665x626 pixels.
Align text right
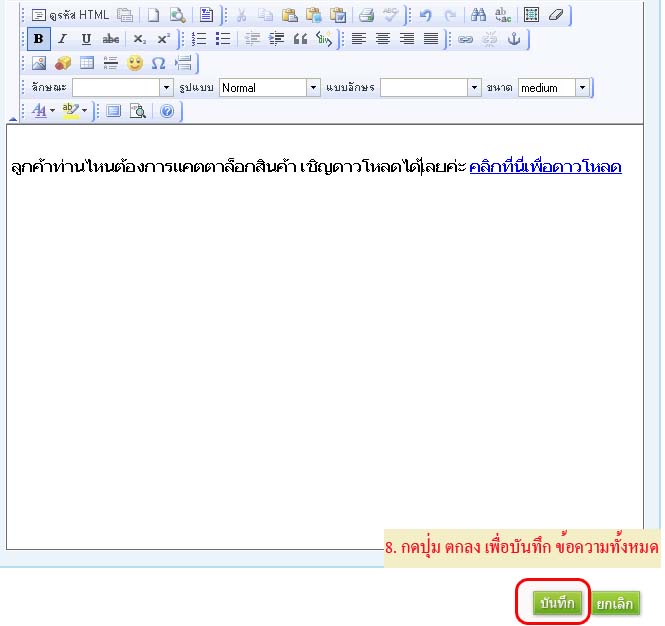(407, 39)
